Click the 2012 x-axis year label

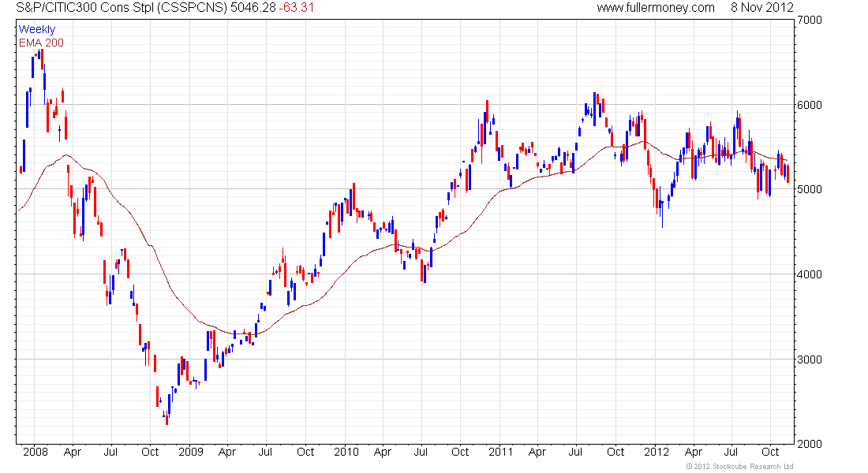[x=656, y=452]
